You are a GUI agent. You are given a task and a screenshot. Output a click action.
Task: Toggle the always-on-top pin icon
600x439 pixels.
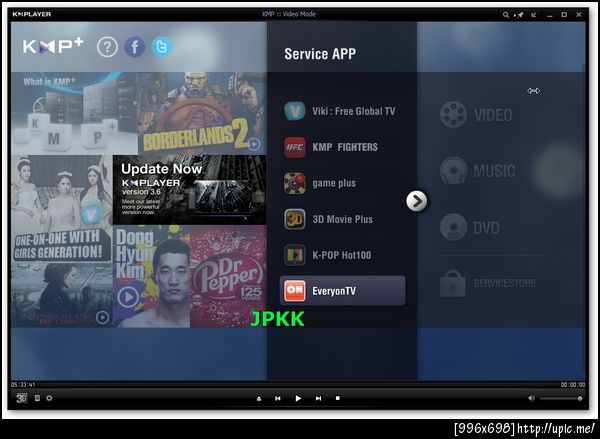click(x=519, y=15)
